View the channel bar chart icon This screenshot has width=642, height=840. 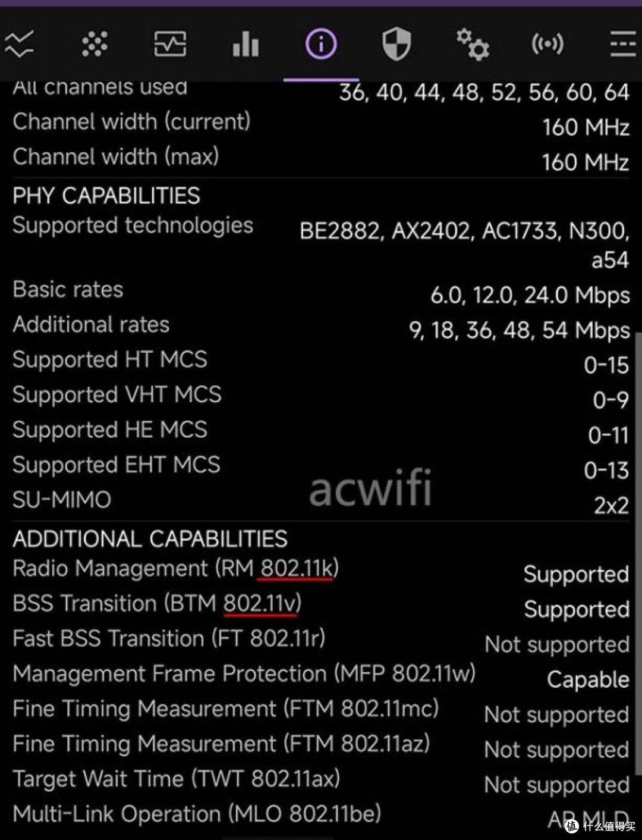coord(245,43)
